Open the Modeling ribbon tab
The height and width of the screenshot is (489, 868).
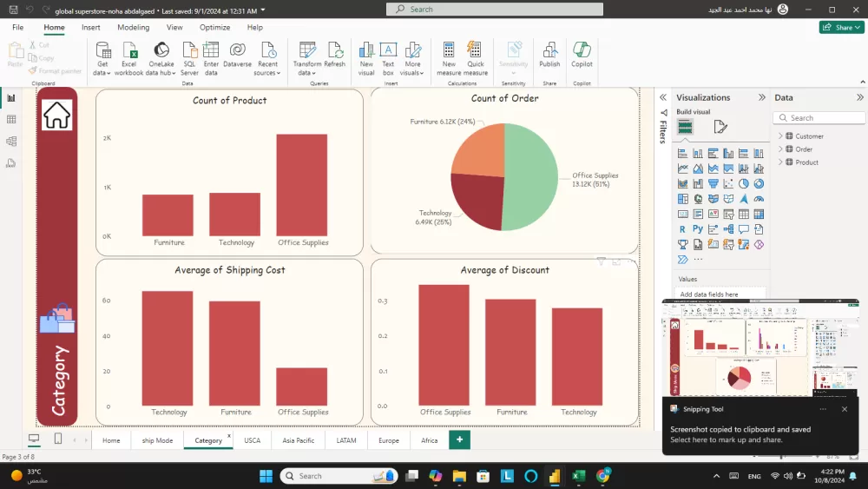[134, 27]
